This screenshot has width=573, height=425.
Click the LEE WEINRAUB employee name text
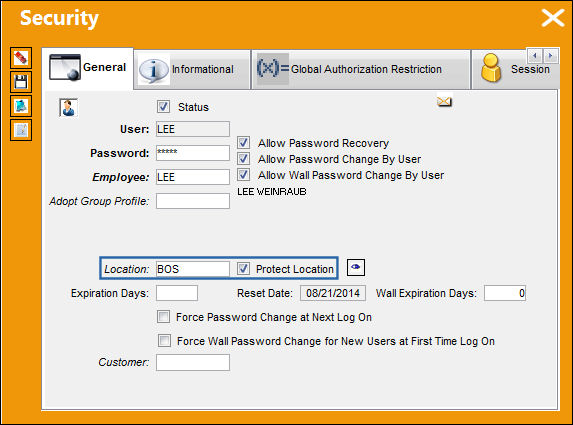tap(272, 192)
